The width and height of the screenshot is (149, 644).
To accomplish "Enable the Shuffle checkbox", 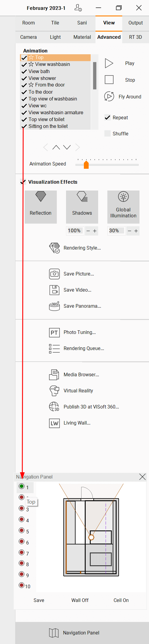I will click(108, 134).
